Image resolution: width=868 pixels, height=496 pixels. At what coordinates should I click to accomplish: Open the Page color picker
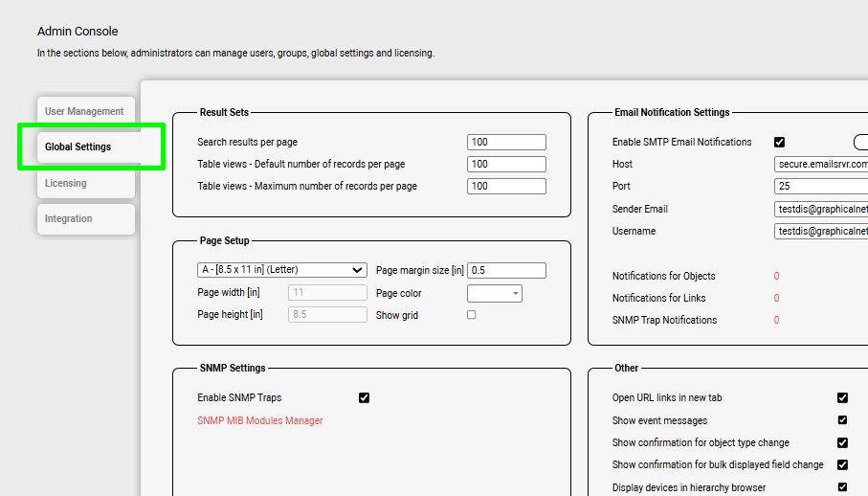(x=495, y=293)
